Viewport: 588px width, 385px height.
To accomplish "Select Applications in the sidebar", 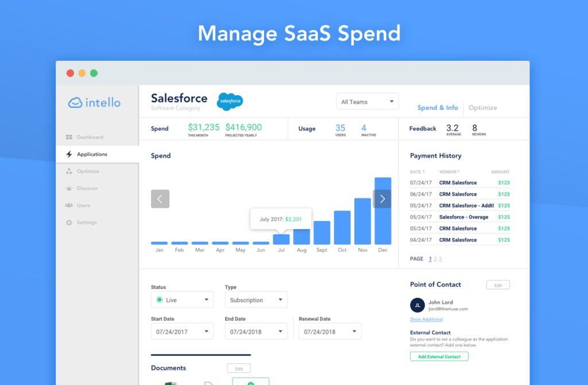I will [98, 154].
